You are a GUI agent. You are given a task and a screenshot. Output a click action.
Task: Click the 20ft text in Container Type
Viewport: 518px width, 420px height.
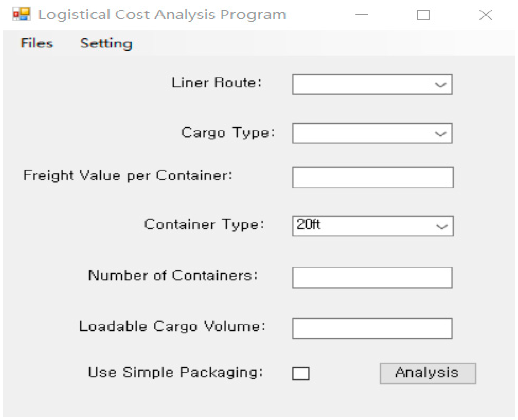[308, 224]
